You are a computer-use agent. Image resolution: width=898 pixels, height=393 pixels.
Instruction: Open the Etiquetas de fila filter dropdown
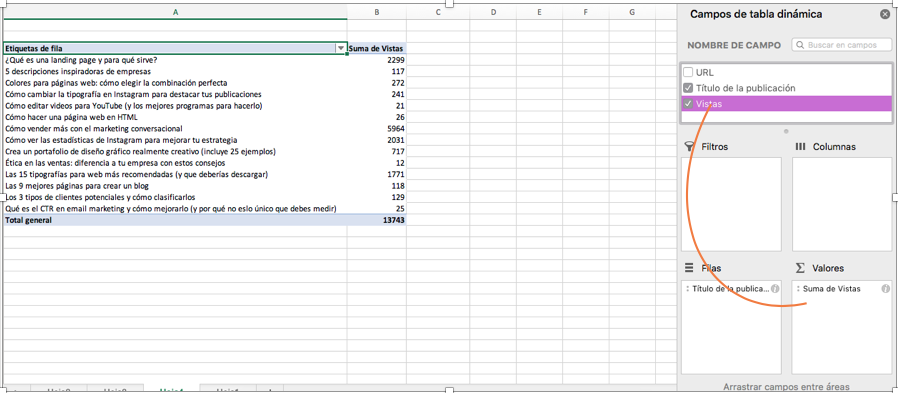click(x=341, y=49)
